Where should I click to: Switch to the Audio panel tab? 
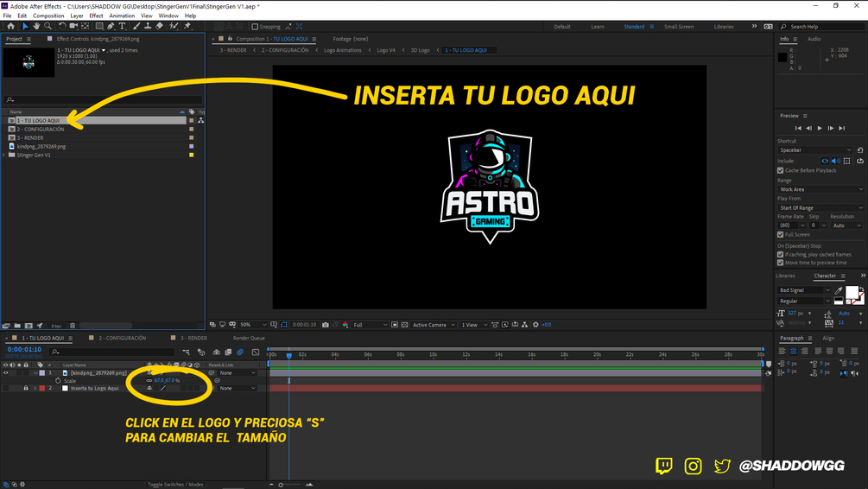tap(814, 39)
